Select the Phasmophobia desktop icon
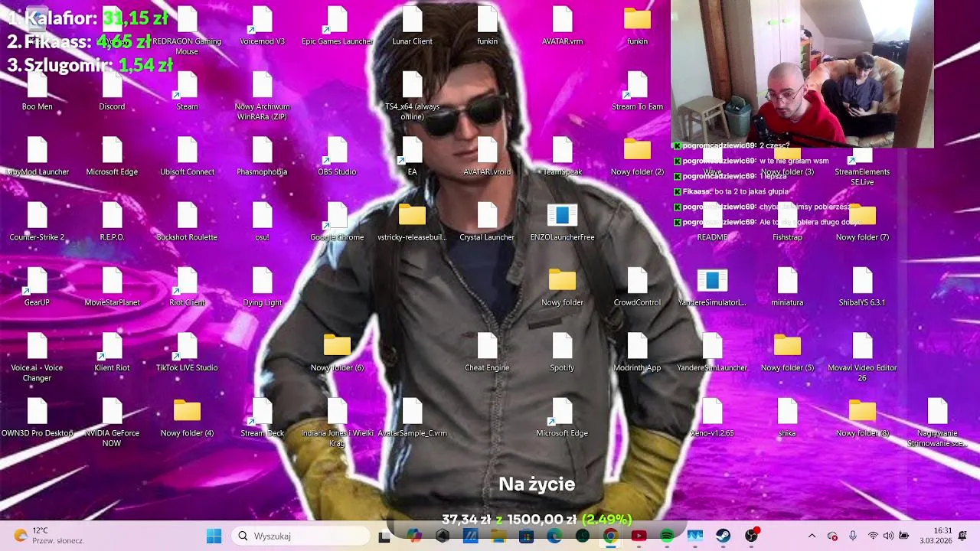 (262, 156)
